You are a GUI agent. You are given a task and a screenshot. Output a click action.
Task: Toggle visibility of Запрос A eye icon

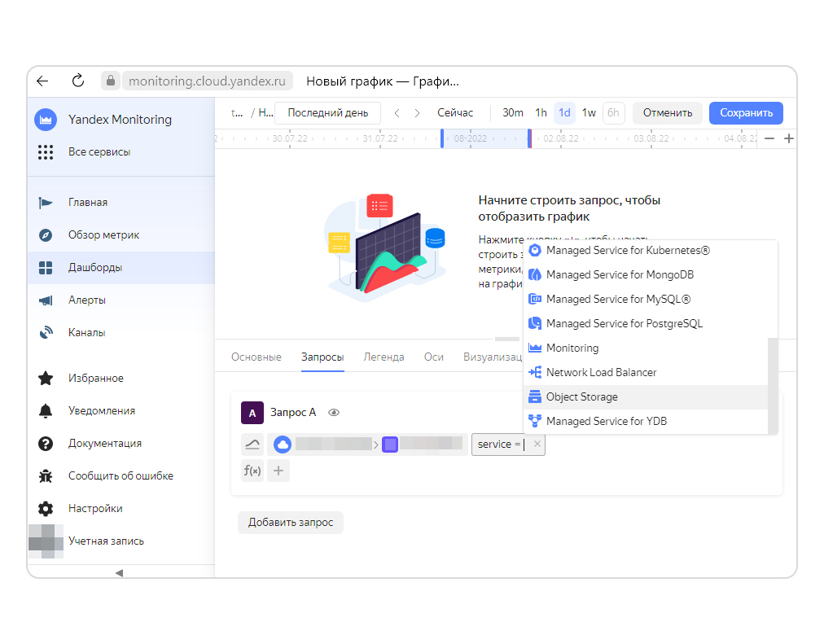[x=334, y=413]
